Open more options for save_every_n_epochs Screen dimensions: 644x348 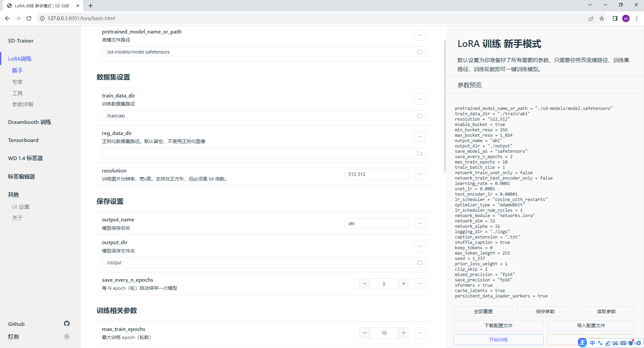coord(420,284)
